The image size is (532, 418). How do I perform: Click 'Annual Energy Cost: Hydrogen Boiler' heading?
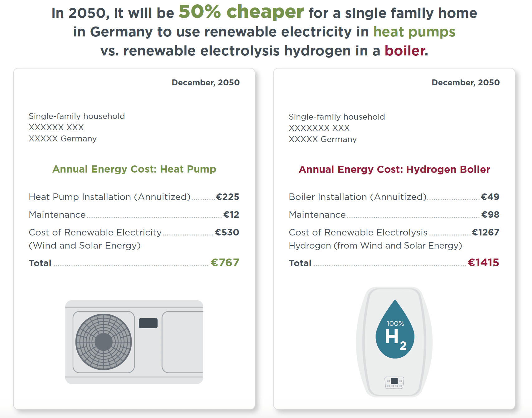coord(394,169)
